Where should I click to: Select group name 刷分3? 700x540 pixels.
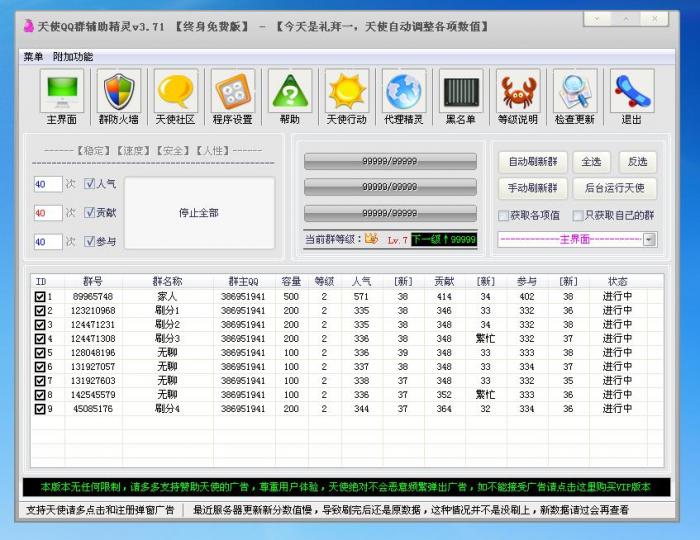167,339
